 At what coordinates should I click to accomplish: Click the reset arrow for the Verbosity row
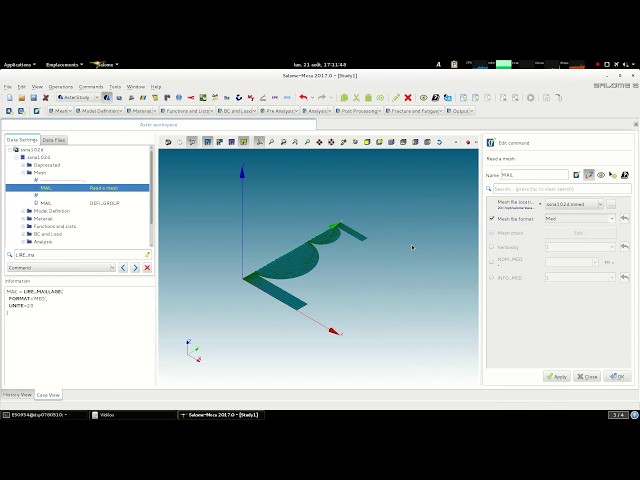click(x=624, y=247)
